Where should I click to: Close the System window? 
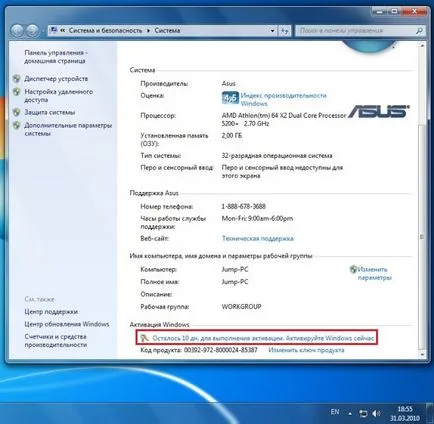click(414, 12)
